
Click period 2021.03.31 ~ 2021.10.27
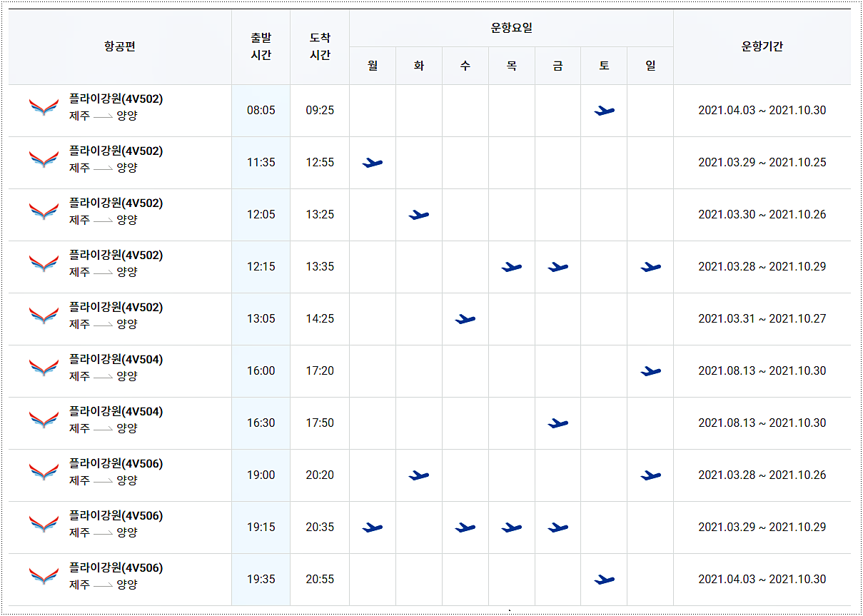762,319
